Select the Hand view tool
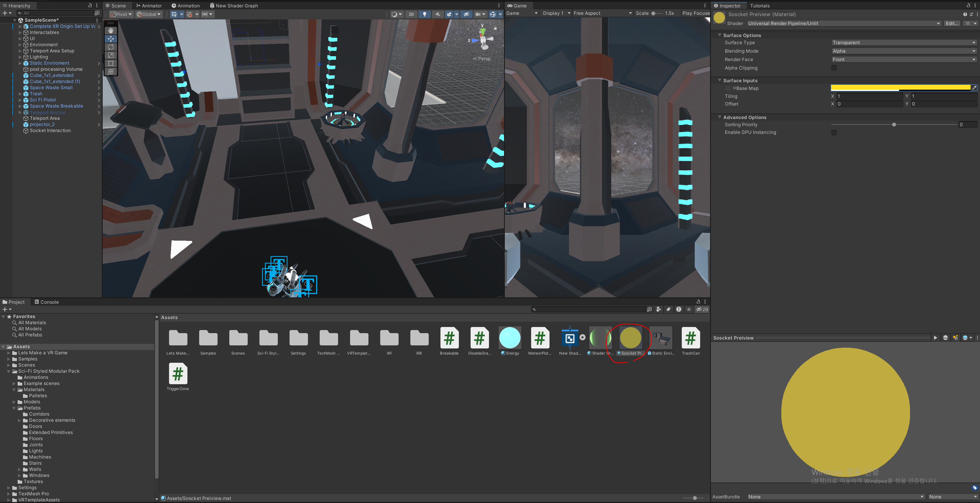This screenshot has height=503, width=980. (111, 30)
